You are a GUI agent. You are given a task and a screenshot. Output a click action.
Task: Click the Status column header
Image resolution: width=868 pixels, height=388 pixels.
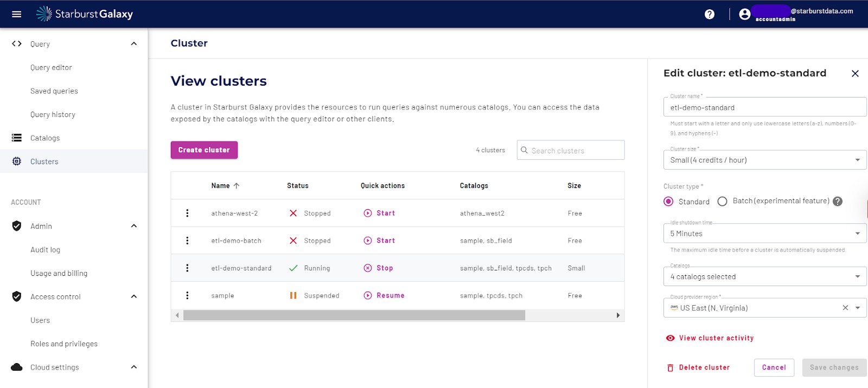tap(298, 185)
